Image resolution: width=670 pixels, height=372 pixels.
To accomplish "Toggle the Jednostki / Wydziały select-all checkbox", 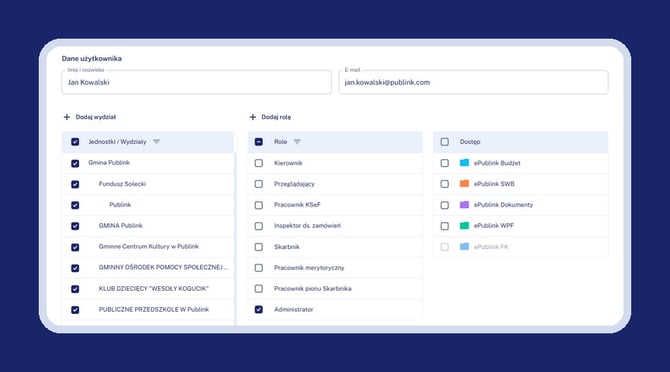I will pyautogui.click(x=75, y=142).
